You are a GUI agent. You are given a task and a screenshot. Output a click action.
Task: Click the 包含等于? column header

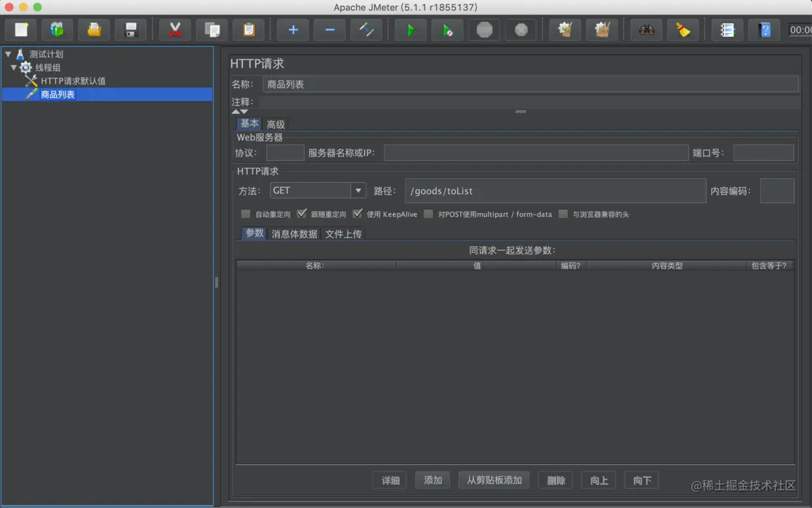coord(771,265)
